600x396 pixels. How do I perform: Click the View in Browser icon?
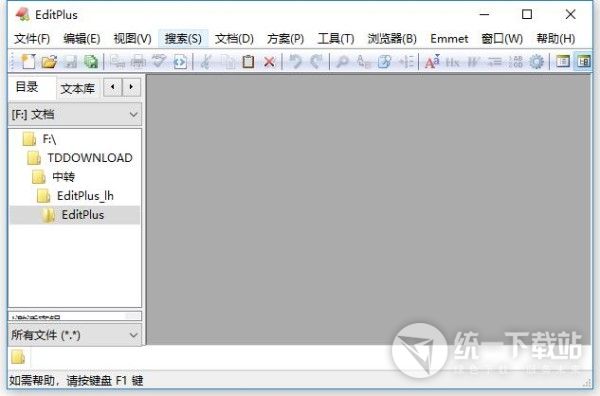pyautogui.click(x=180, y=61)
